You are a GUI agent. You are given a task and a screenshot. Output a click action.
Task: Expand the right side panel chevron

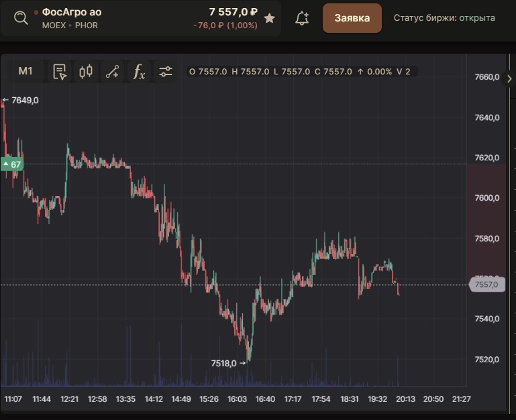tap(509, 79)
